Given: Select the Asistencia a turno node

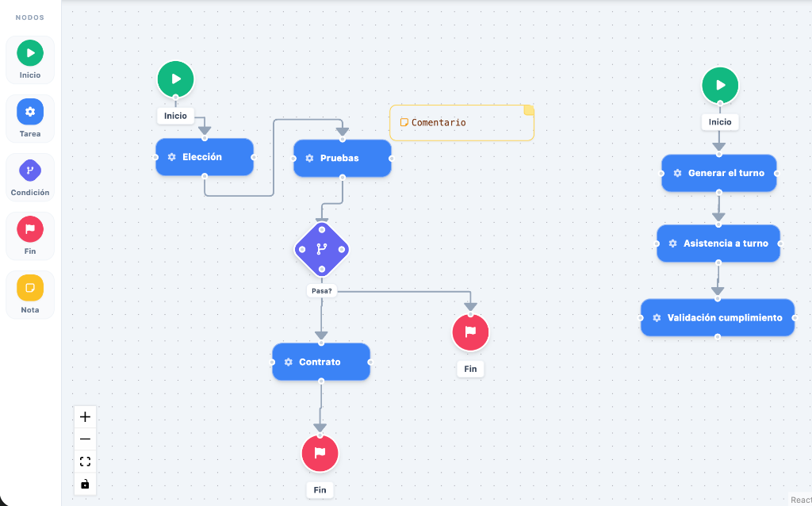Looking at the screenshot, I should click(718, 243).
